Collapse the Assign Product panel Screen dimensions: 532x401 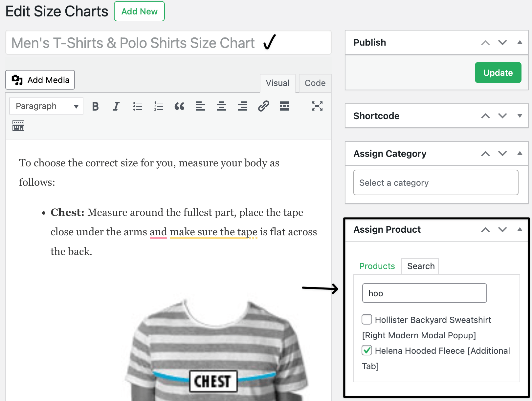click(519, 230)
